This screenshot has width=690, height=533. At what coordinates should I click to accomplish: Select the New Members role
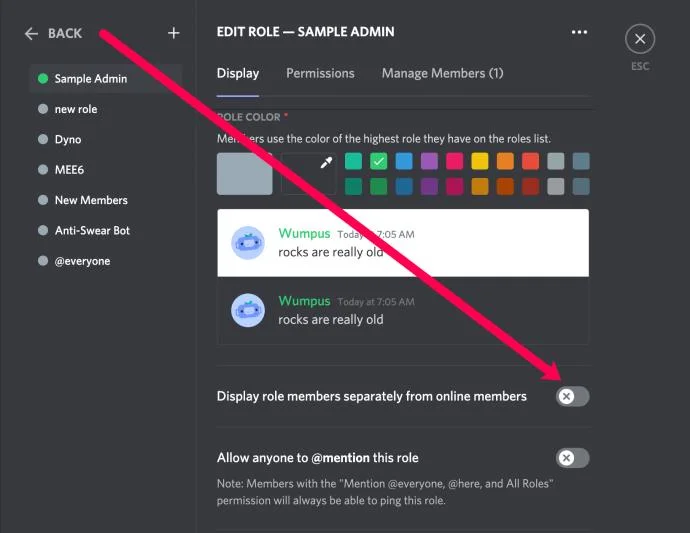[106, 200]
